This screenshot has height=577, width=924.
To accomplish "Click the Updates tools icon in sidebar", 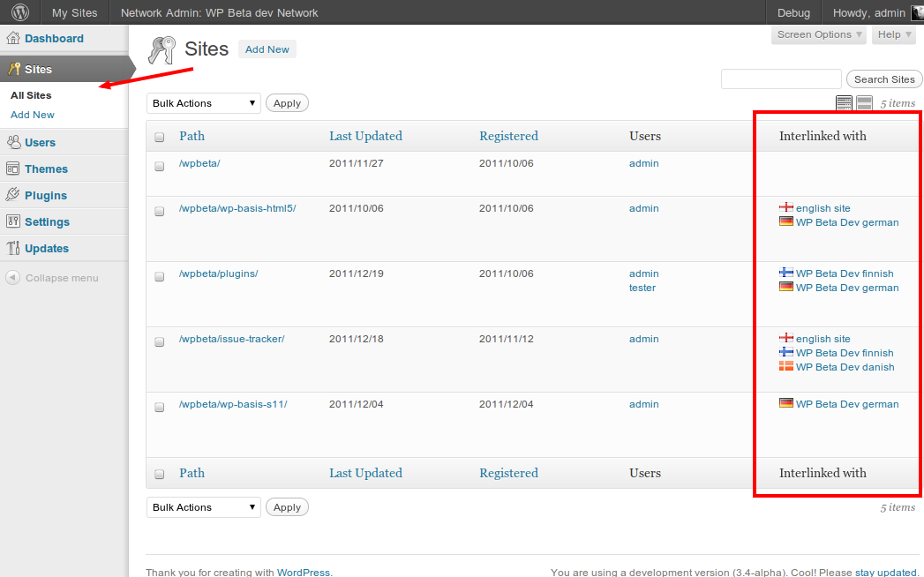I will tap(13, 248).
